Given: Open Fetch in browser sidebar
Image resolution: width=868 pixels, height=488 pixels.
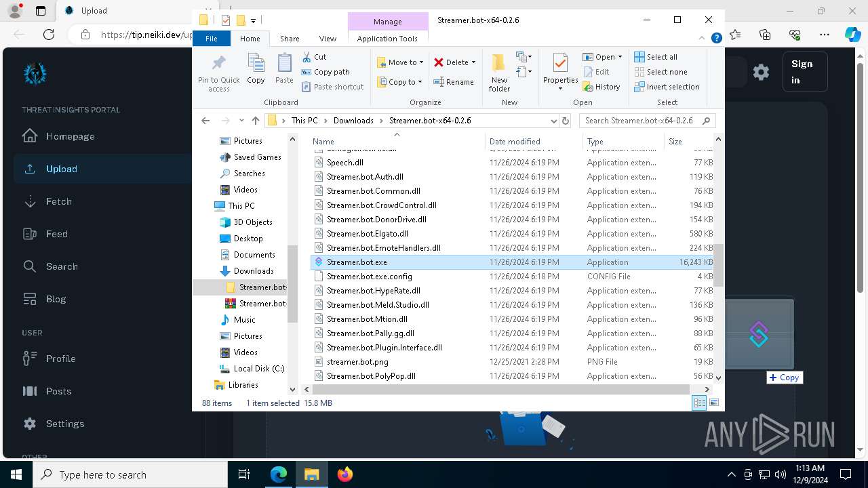Looking at the screenshot, I should [x=58, y=201].
